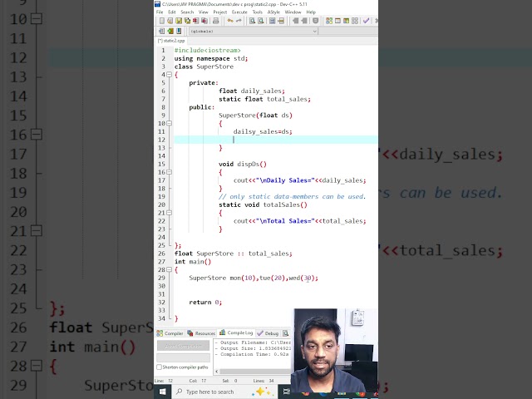Image resolution: width=532 pixels, height=399 pixels.
Task: Click the Toggle bookmarks green arrow icon
Action: pyautogui.click(x=170, y=32)
